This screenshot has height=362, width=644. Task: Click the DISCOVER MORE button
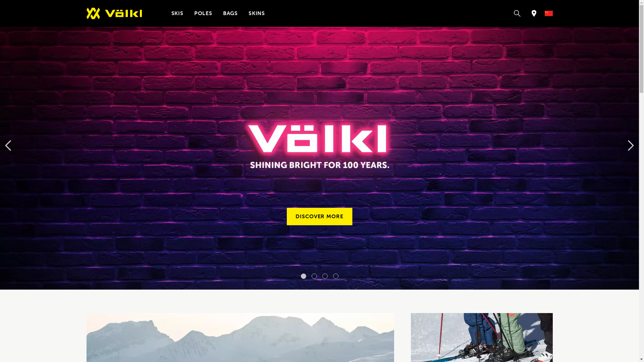pyautogui.click(x=319, y=217)
